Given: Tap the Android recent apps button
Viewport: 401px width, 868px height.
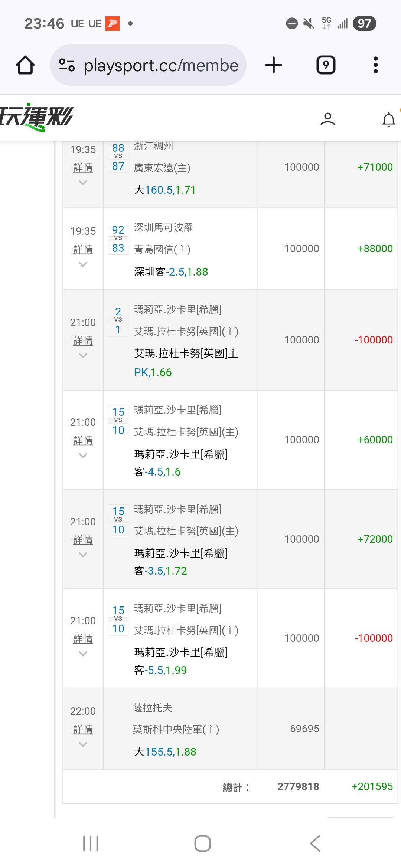Looking at the screenshot, I should point(90,843).
